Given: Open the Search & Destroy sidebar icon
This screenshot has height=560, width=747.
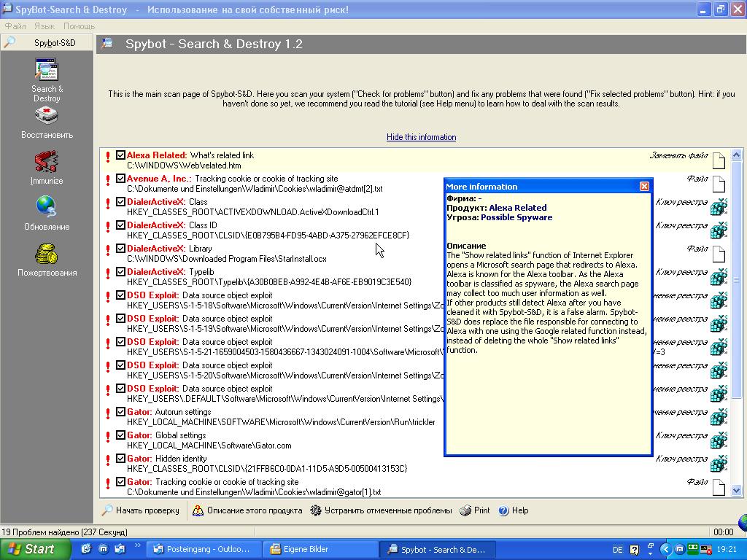Looking at the screenshot, I should (47, 70).
